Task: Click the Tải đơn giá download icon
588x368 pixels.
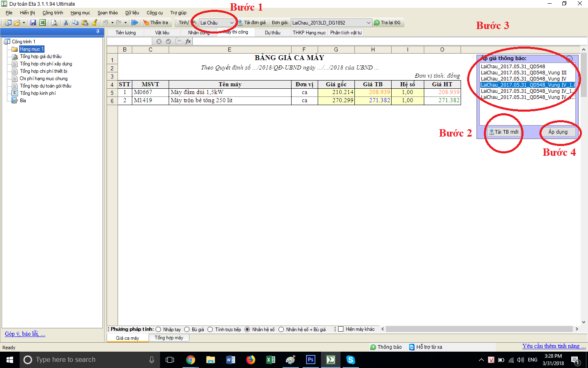Action: 241,23
